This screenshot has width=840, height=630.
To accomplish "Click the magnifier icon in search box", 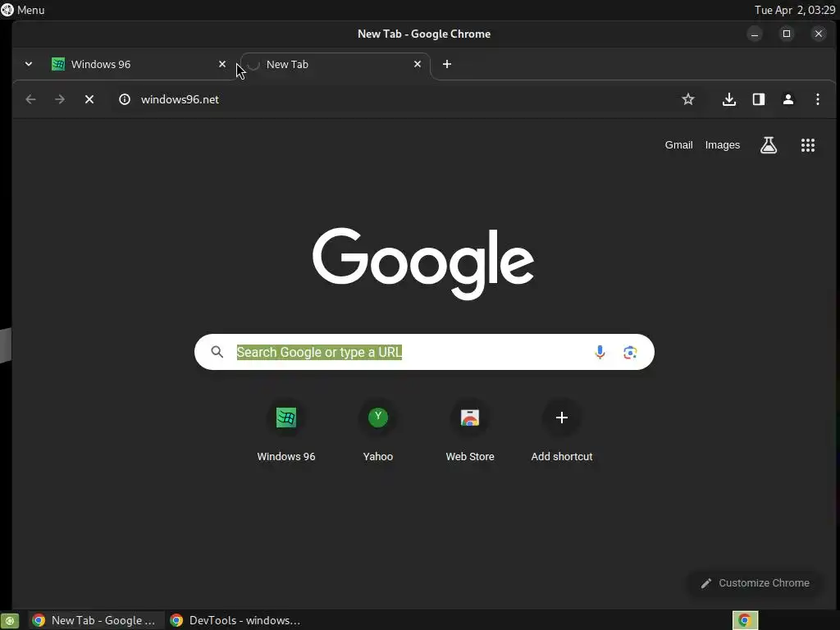I will (x=217, y=352).
